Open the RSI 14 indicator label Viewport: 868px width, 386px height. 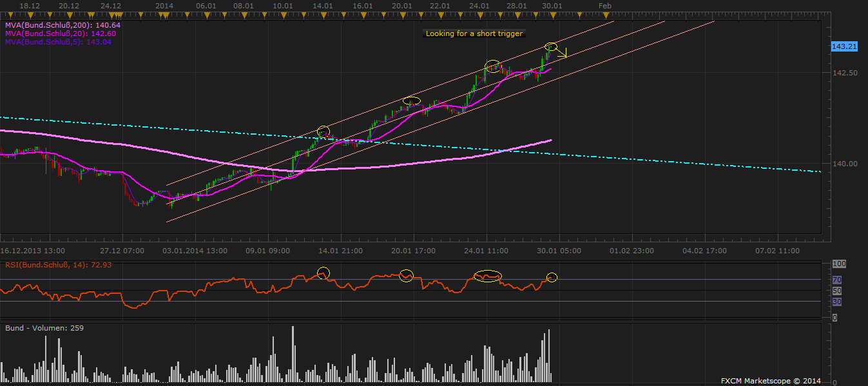point(45,265)
